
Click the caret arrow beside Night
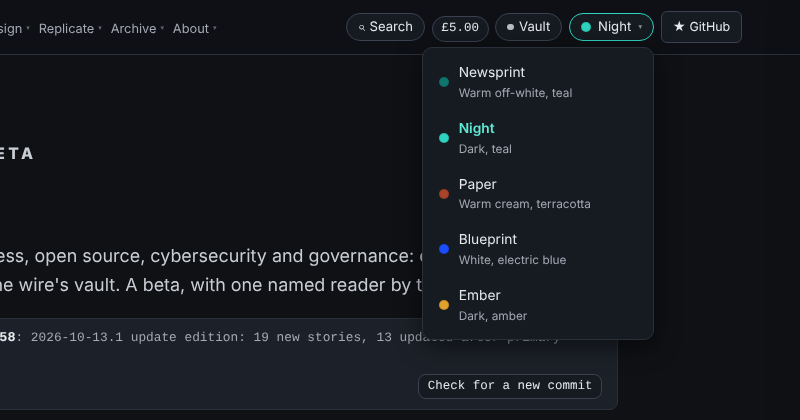(x=640, y=27)
